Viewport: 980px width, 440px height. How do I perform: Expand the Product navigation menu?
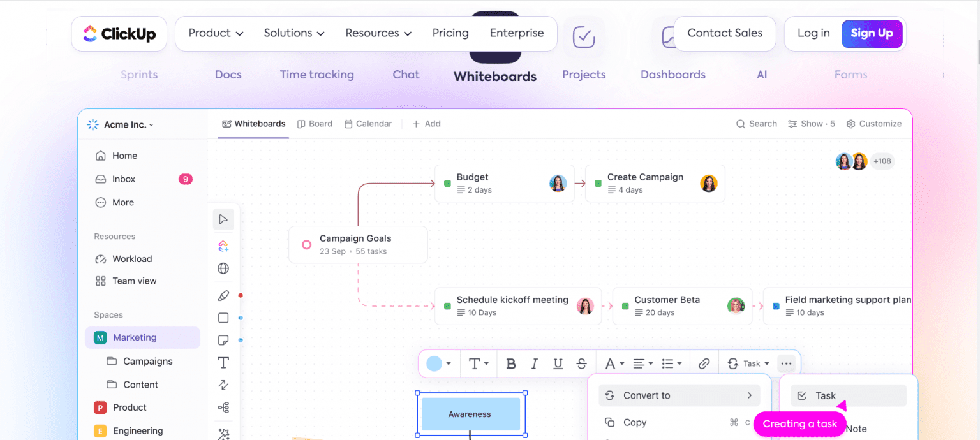[216, 33]
